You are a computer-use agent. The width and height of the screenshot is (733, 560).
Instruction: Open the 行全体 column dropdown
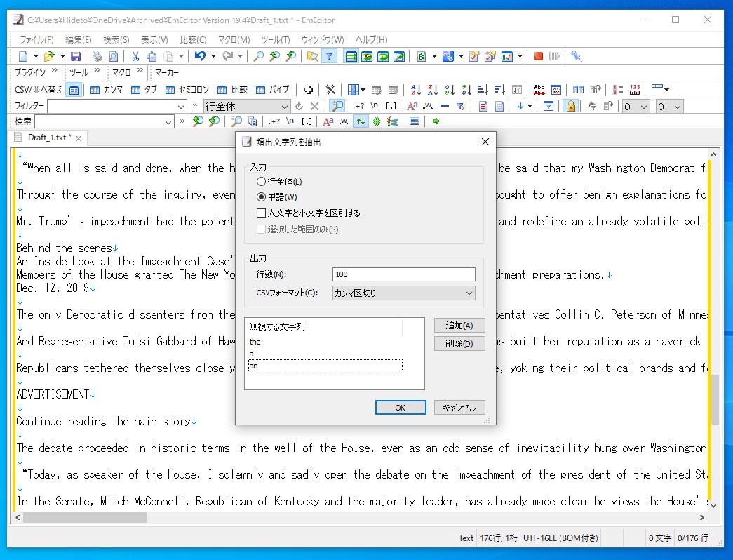pyautogui.click(x=284, y=107)
